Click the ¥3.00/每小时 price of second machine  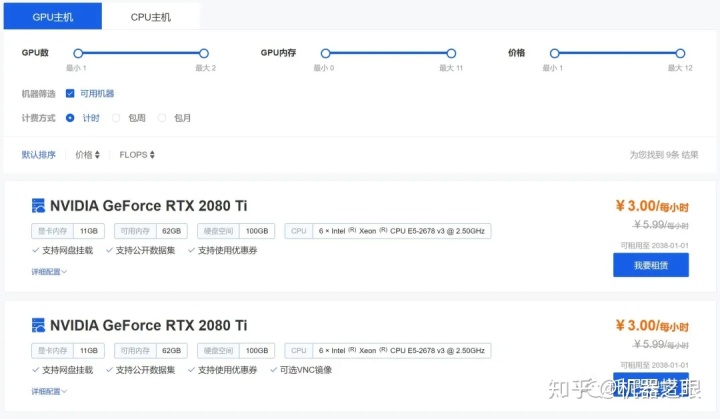[x=652, y=325]
